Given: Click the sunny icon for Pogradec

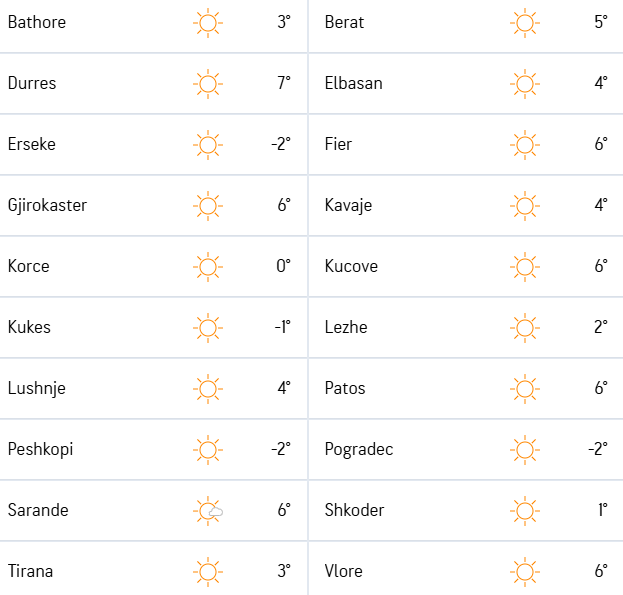Looking at the screenshot, I should click(525, 450).
